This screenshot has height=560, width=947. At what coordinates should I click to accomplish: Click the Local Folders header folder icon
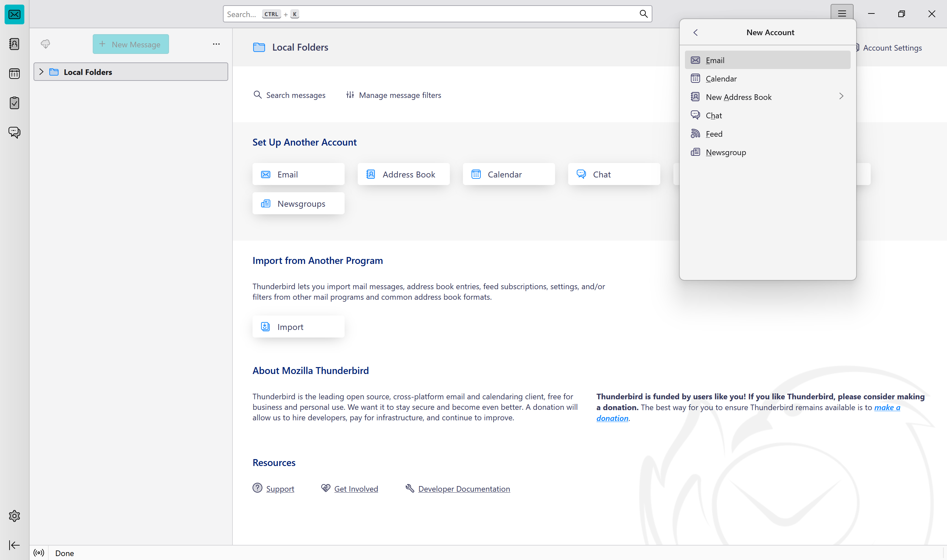[259, 47]
